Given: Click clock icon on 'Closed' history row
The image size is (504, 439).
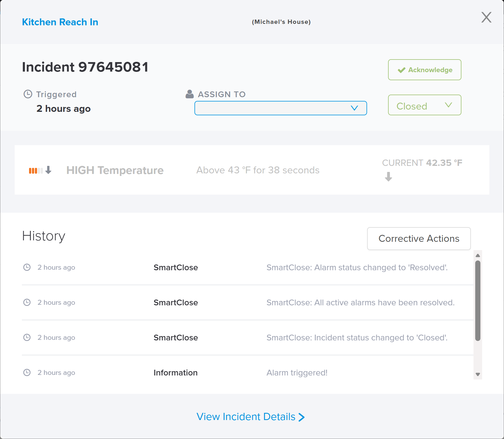Looking at the screenshot, I should pyautogui.click(x=27, y=338).
